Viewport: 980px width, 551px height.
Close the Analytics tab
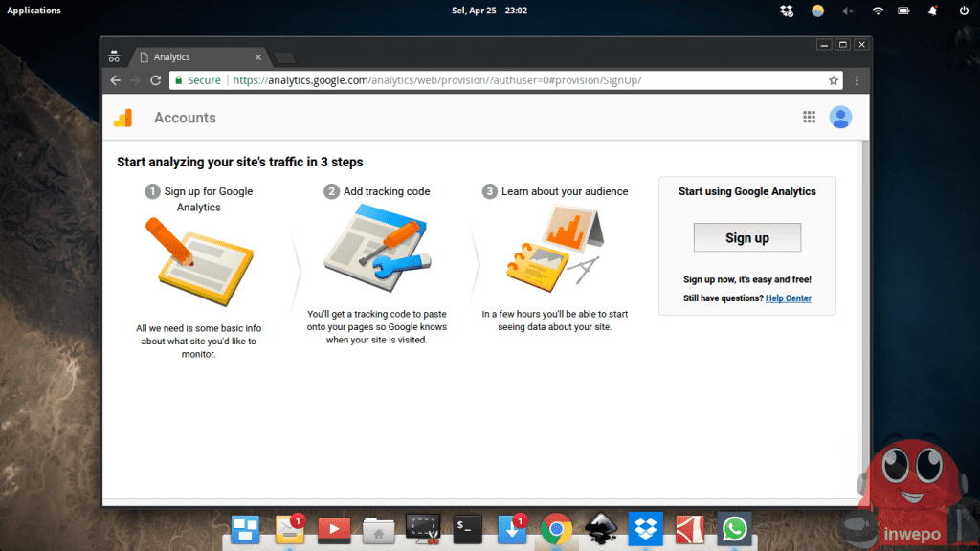click(x=258, y=57)
